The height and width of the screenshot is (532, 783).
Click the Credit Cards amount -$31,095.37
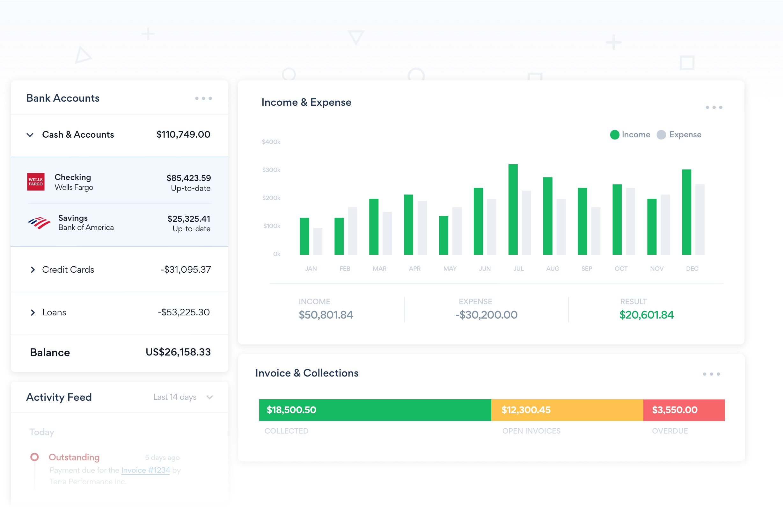[186, 270]
